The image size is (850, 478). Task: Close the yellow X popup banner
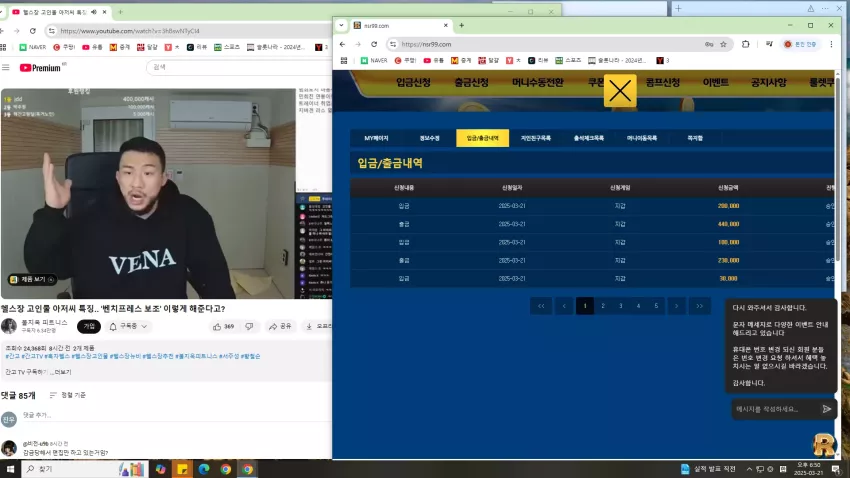[620, 91]
